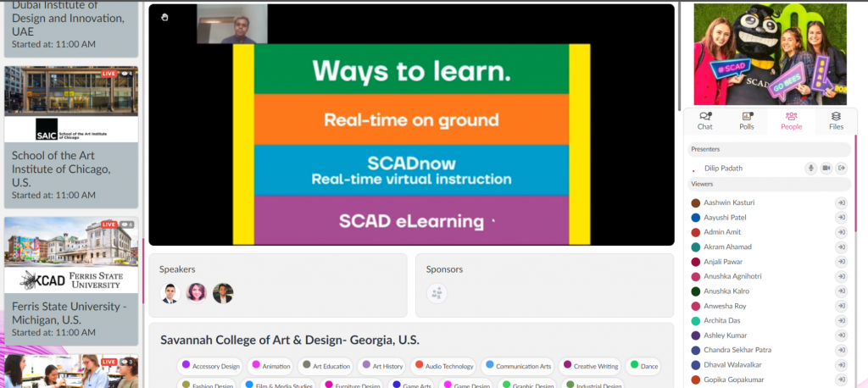Click the arrow icon next to Anushka Agnihotri

842,276
